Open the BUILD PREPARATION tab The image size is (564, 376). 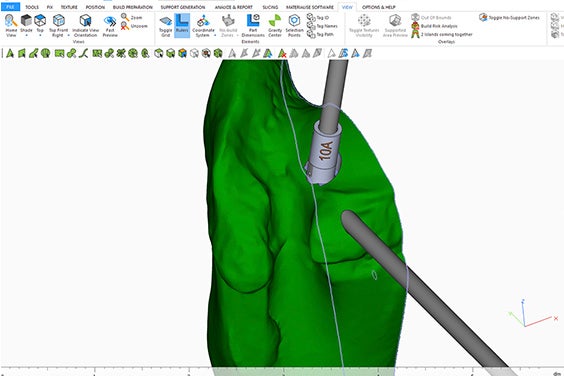pyautogui.click(x=132, y=7)
